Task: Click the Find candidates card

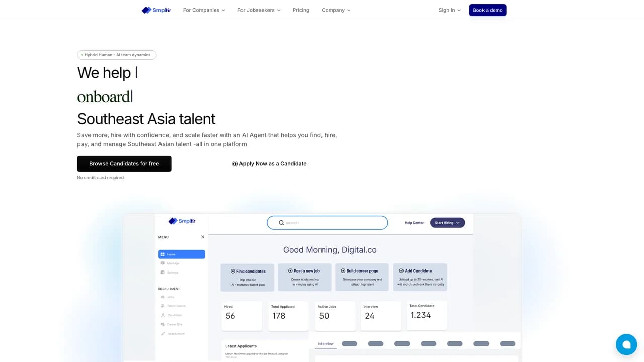Action: [x=247, y=278]
